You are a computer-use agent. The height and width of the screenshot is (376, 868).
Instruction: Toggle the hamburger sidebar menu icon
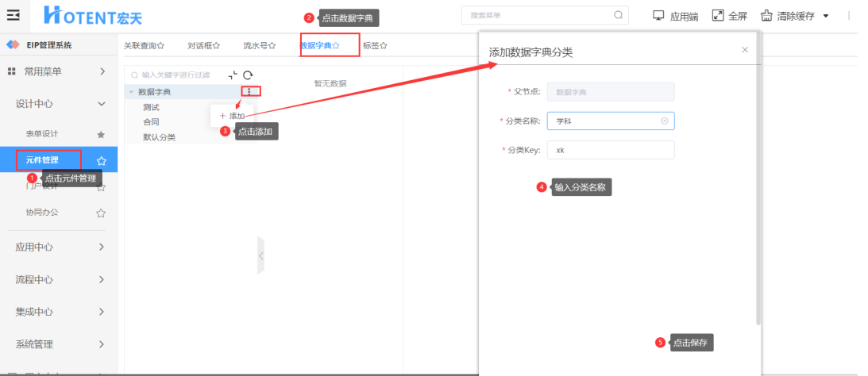14,16
